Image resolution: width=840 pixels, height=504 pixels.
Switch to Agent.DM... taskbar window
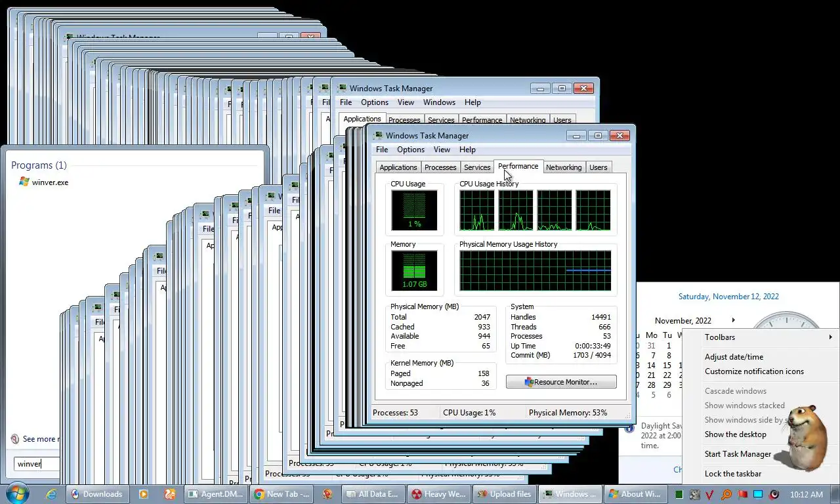(x=215, y=494)
